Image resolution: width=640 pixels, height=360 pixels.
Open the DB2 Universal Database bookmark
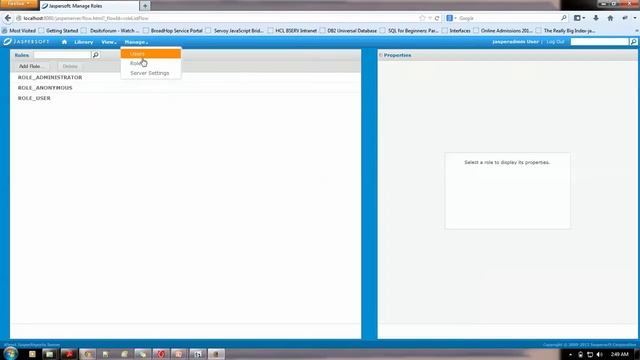click(x=349, y=31)
